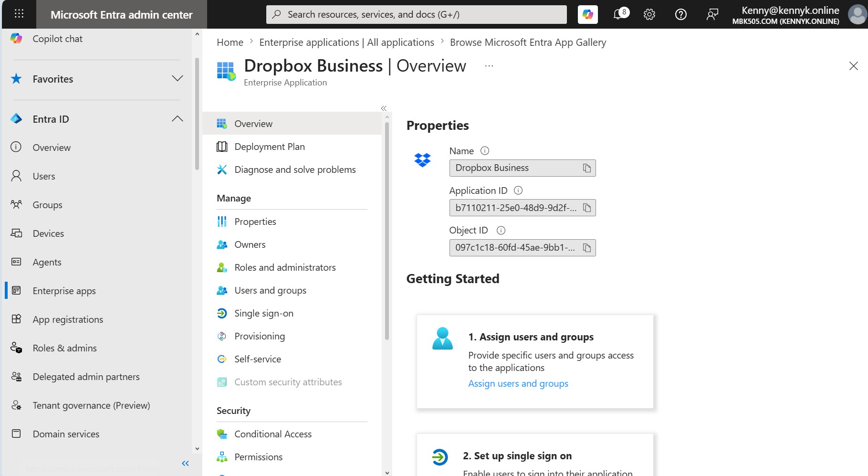Go to Browse Microsoft Entra App Gallery breadcrumb

click(x=528, y=42)
